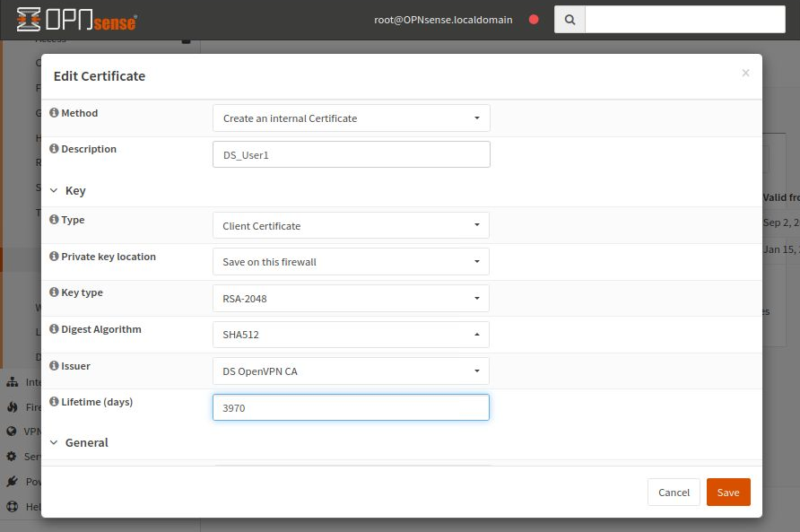Click the search magnifier icon
Screen dimensions: 800x532
570,19
